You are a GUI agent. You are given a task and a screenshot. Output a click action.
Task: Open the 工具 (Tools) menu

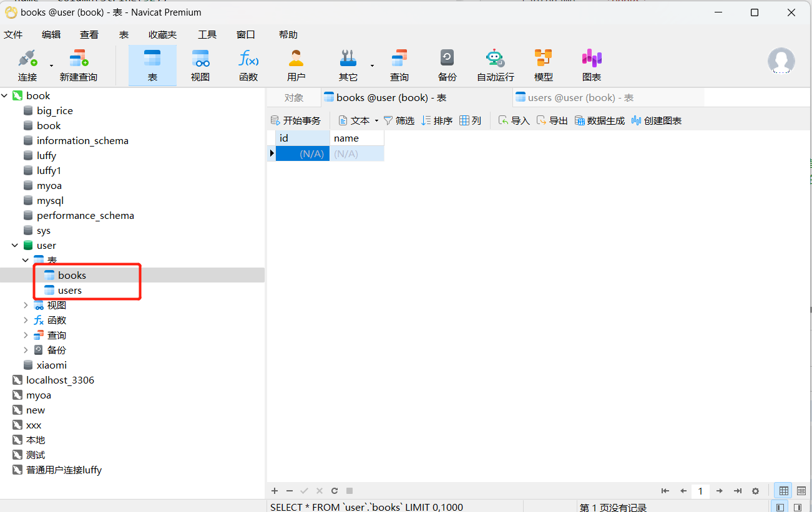(207, 35)
